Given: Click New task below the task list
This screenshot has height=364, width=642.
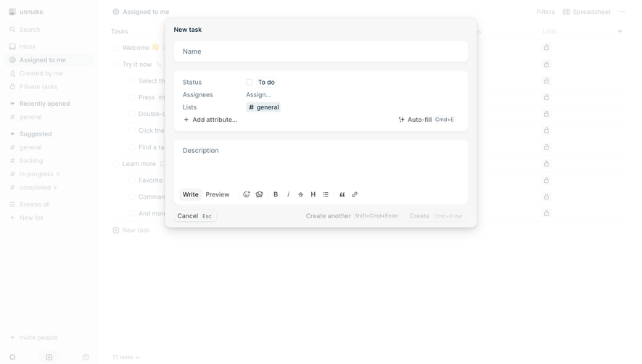Looking at the screenshot, I should pyautogui.click(x=131, y=230).
